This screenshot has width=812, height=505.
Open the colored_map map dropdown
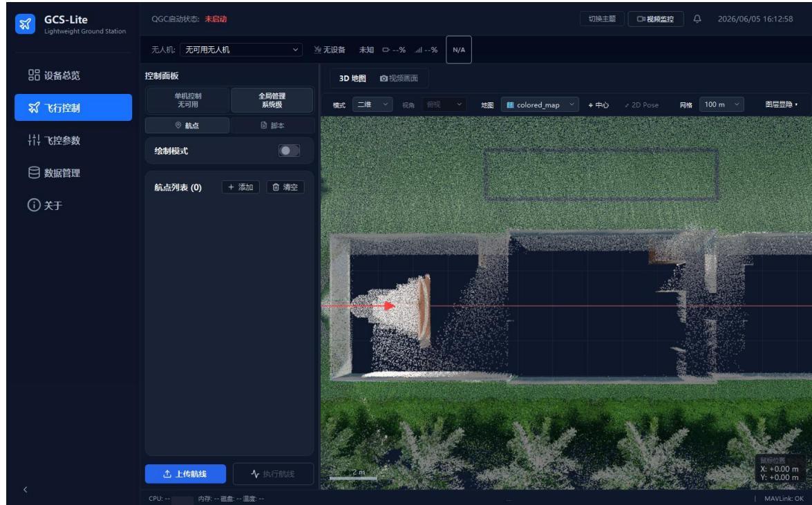[x=540, y=104]
